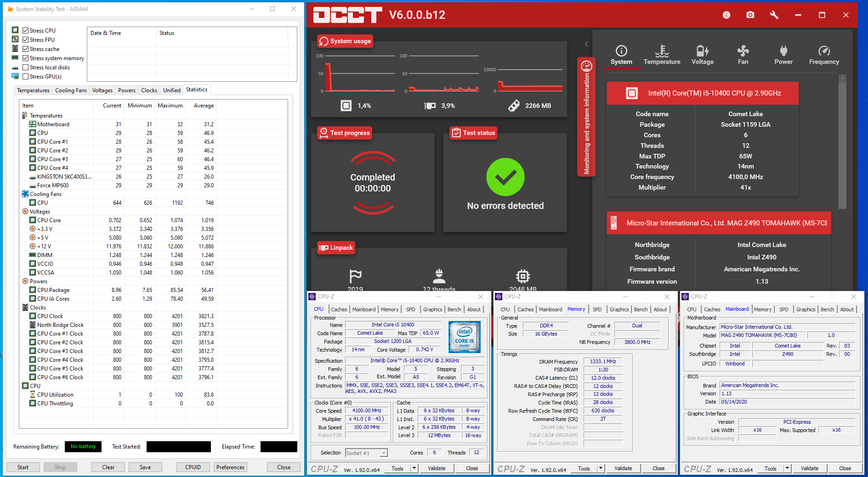This screenshot has height=477, width=868.
Task: Show OCCT Fan monitoring icon
Action: 743,51
